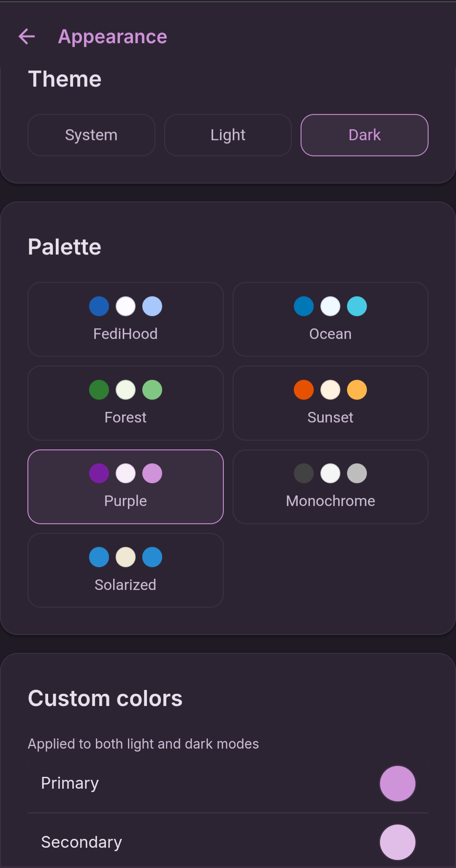The width and height of the screenshot is (456, 868).
Task: Click the cyan dot in Ocean palette
Action: point(357,306)
